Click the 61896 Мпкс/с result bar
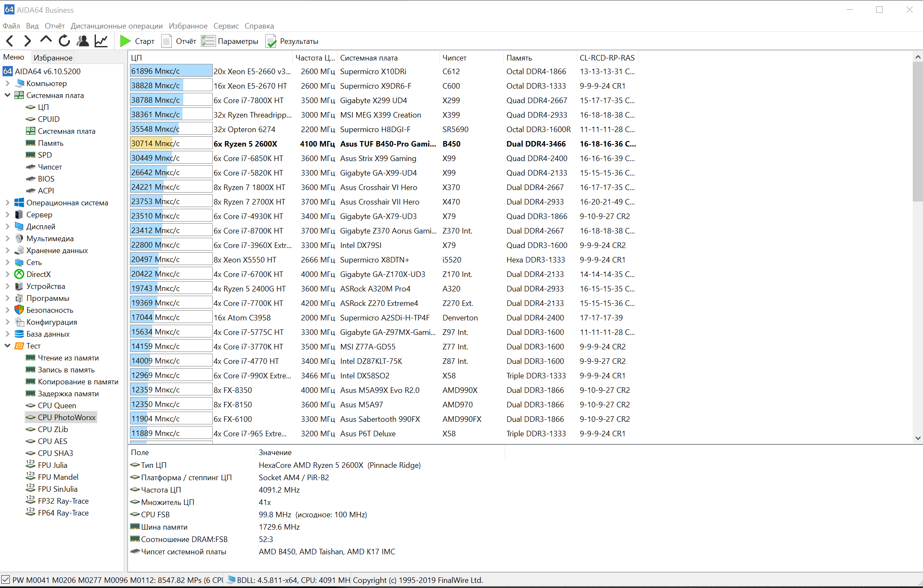Screen dimensions: 923x588 (171, 71)
